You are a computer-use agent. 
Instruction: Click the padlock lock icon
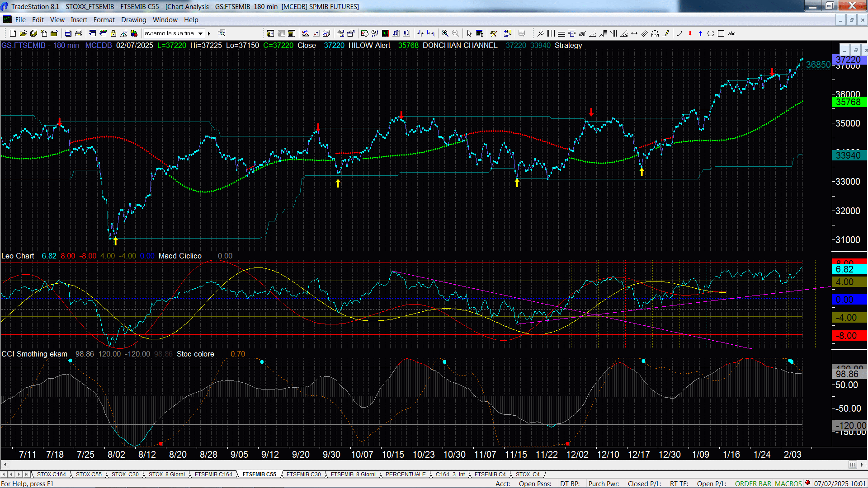(x=113, y=33)
